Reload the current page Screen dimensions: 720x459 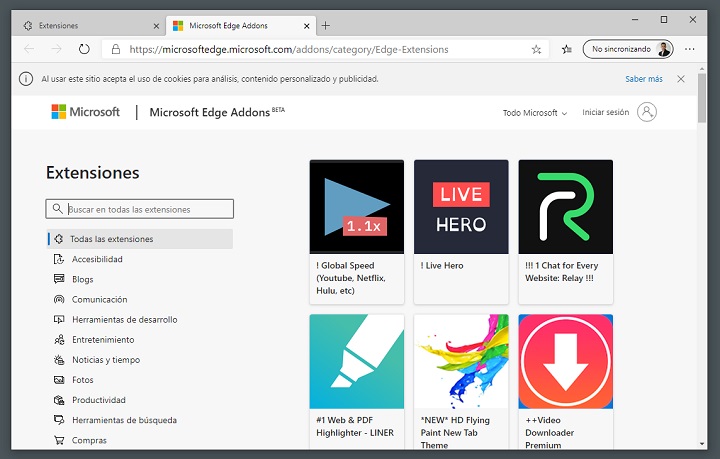pos(84,49)
